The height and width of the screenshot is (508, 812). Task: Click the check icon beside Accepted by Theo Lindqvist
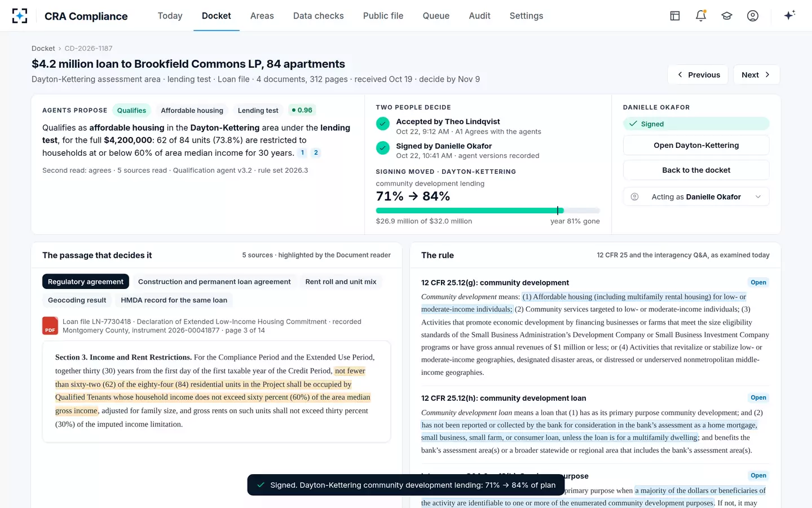(383, 123)
